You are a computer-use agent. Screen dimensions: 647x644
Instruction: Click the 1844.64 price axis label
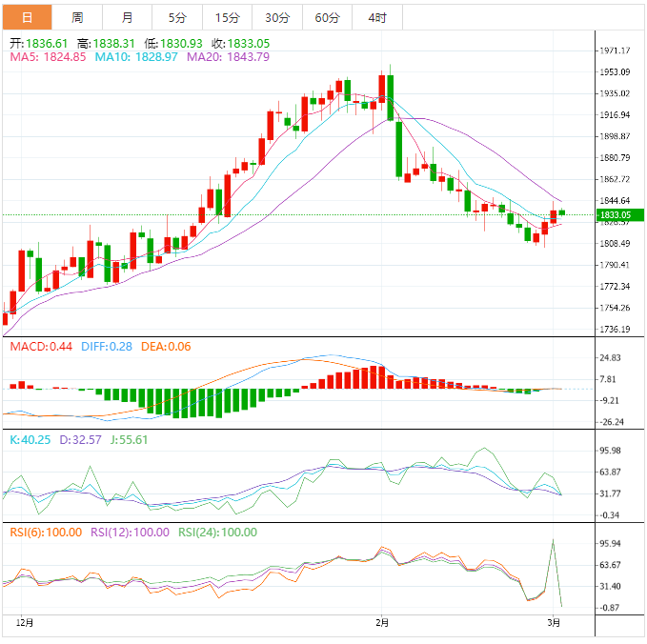tap(615, 200)
